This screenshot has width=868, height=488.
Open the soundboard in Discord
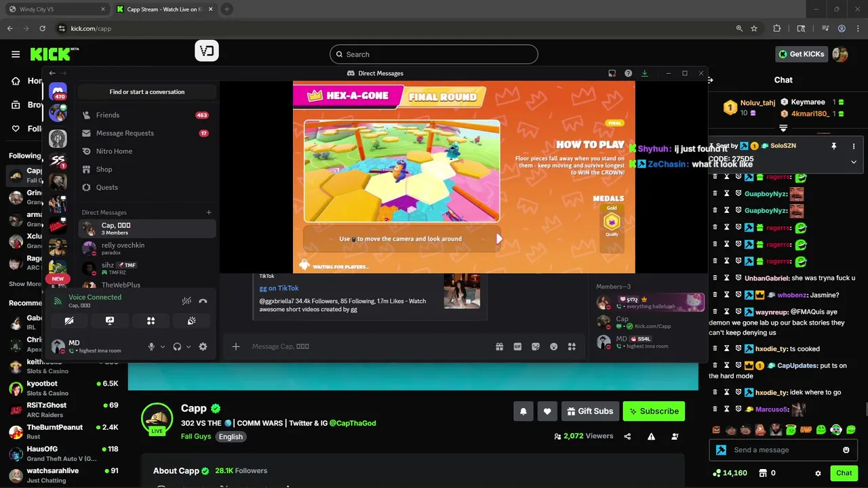tap(192, 321)
